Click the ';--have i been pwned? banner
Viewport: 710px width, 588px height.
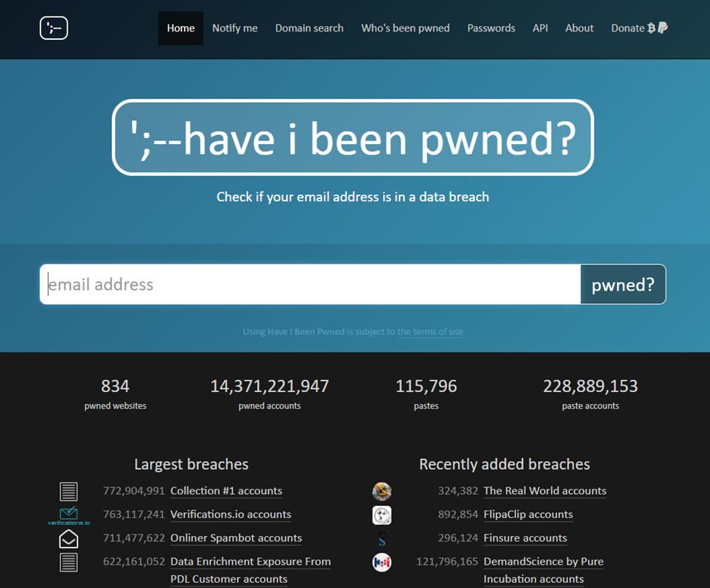(352, 137)
